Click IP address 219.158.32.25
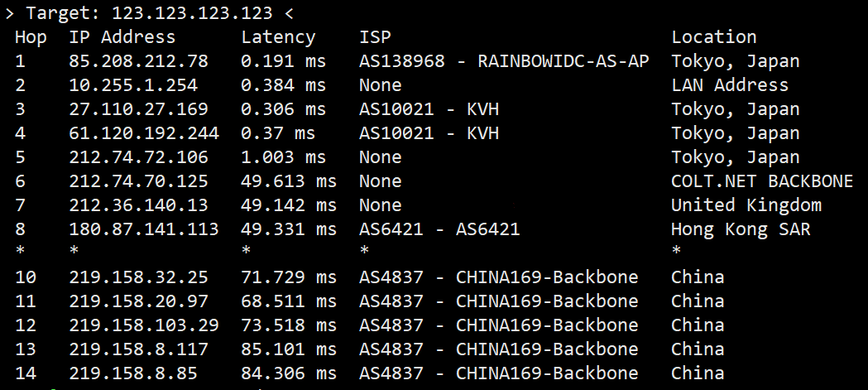This screenshot has height=390, width=868. 138,277
